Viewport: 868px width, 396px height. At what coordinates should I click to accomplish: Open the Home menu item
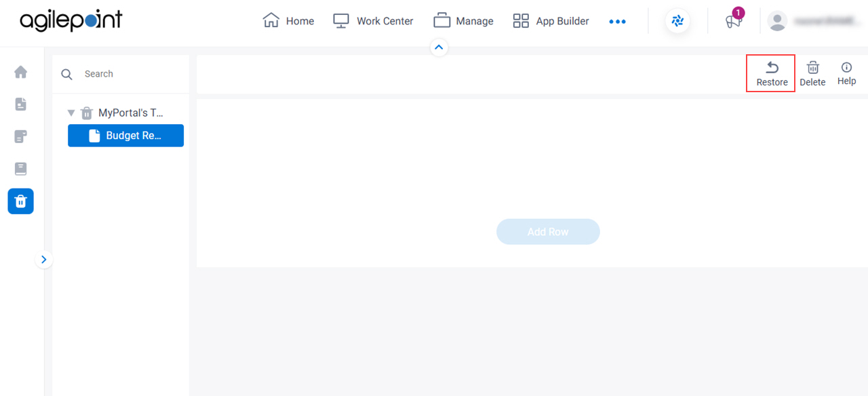288,21
